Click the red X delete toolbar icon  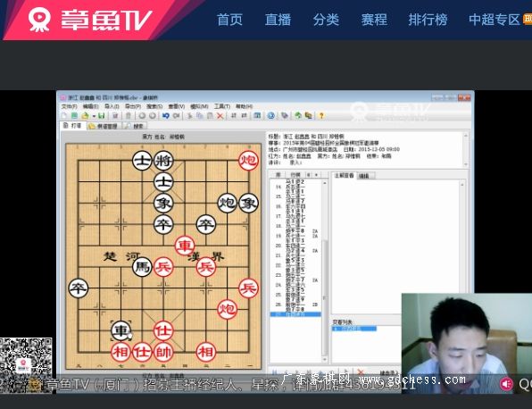click(x=220, y=116)
